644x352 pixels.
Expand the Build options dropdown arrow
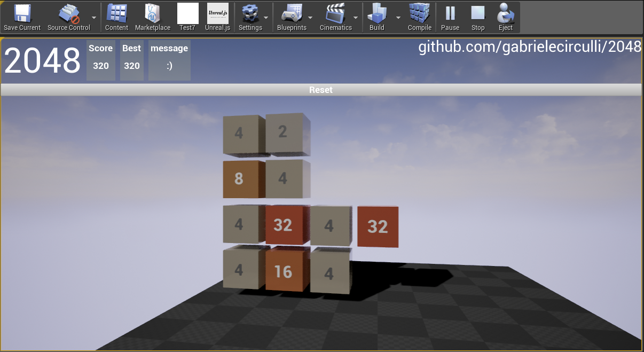398,17
